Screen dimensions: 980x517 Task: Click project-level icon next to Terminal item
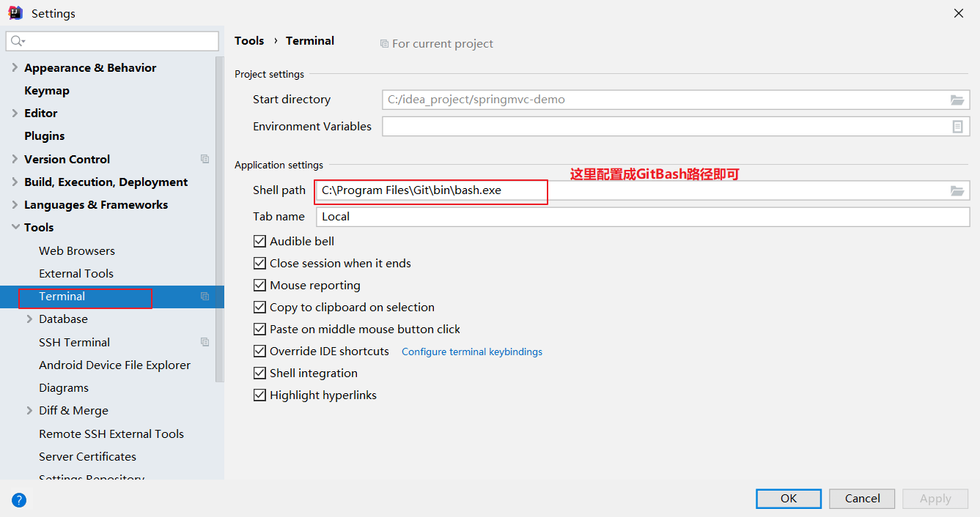click(205, 297)
